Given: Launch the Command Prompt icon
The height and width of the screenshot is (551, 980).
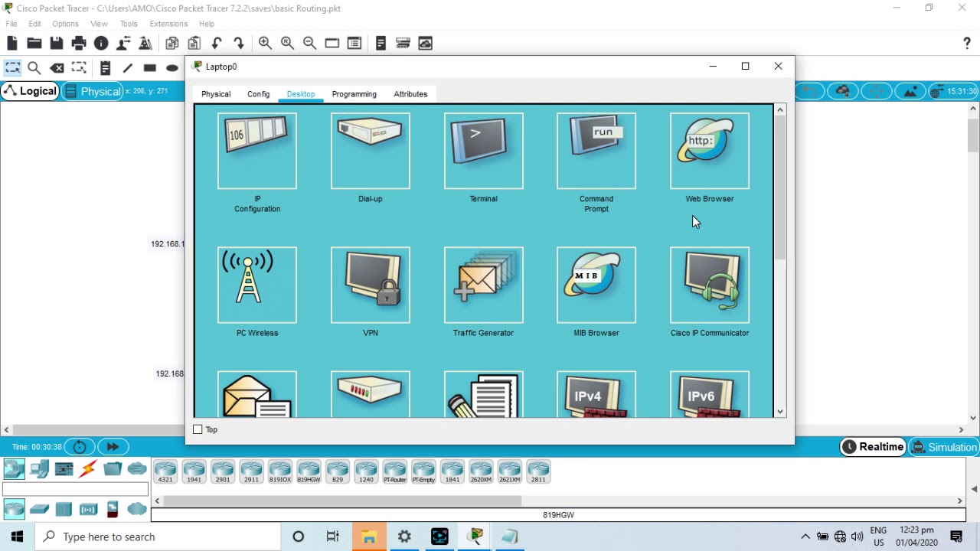Looking at the screenshot, I should click(x=596, y=151).
